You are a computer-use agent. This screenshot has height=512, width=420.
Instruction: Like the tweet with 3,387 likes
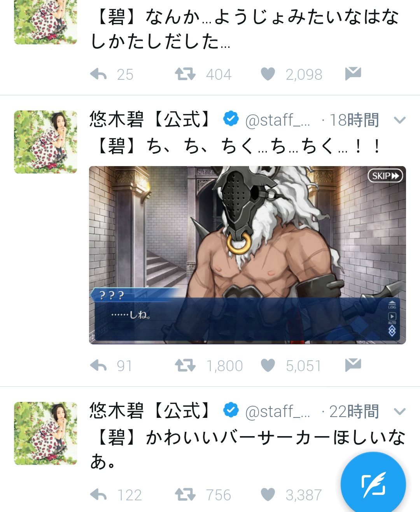click(268, 494)
